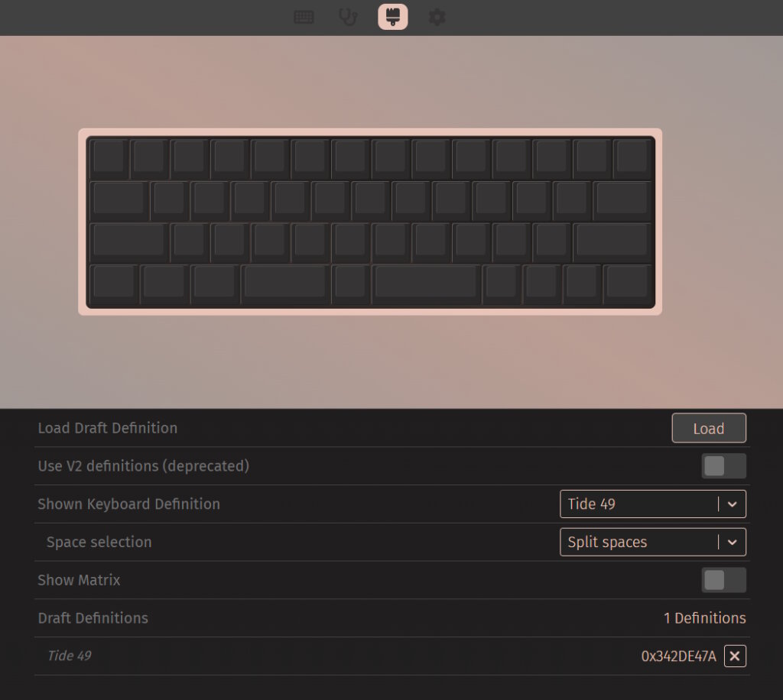Click the bottom-left corner key
The image size is (783, 700).
tap(114, 284)
